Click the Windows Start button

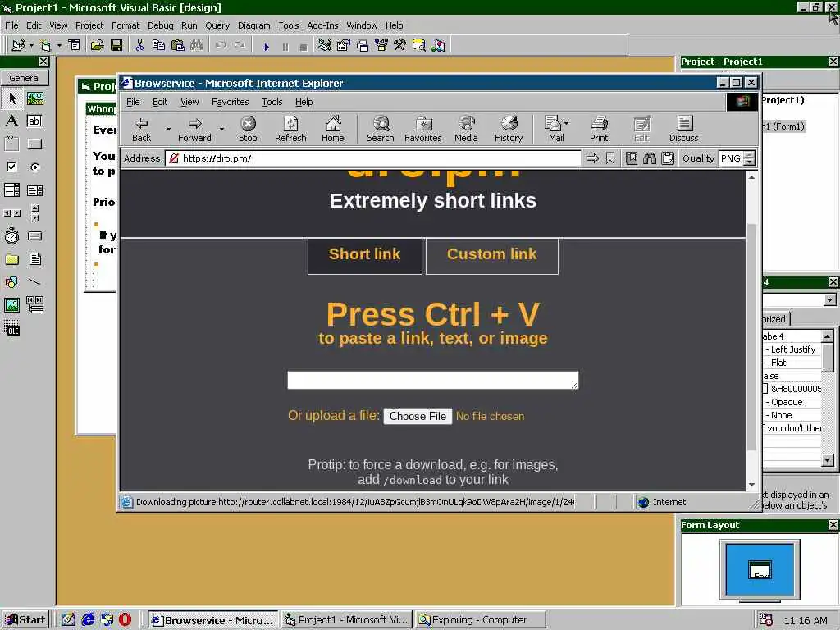(x=25, y=620)
